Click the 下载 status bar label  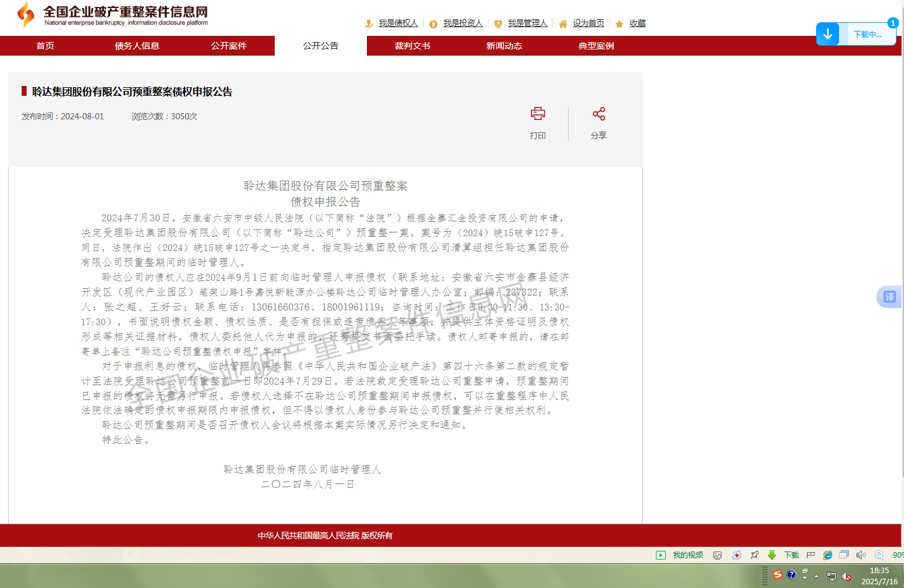coord(791,555)
